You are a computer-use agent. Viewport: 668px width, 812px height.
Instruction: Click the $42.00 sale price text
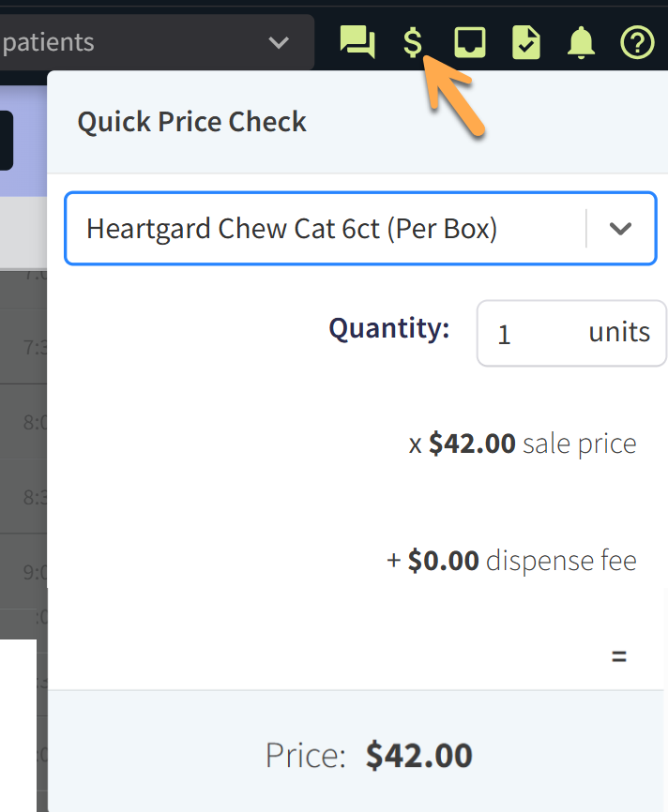coord(523,443)
